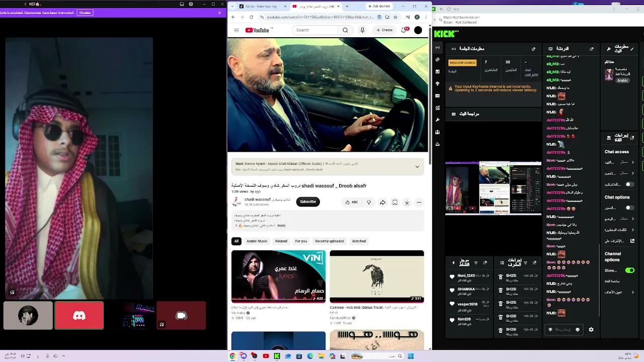Select the All filter chip
Viewport: 644px width, 362px height.
click(236, 241)
